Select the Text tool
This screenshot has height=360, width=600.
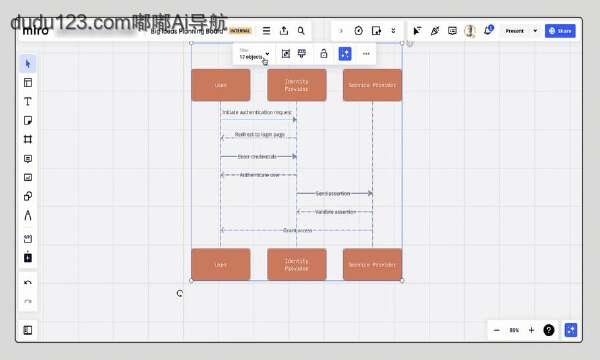point(28,101)
